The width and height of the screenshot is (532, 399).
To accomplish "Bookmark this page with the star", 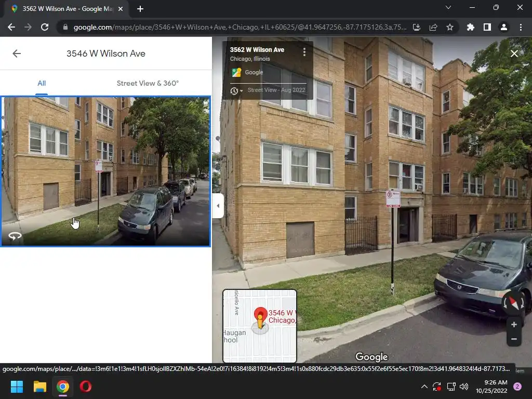I will pyautogui.click(x=449, y=27).
